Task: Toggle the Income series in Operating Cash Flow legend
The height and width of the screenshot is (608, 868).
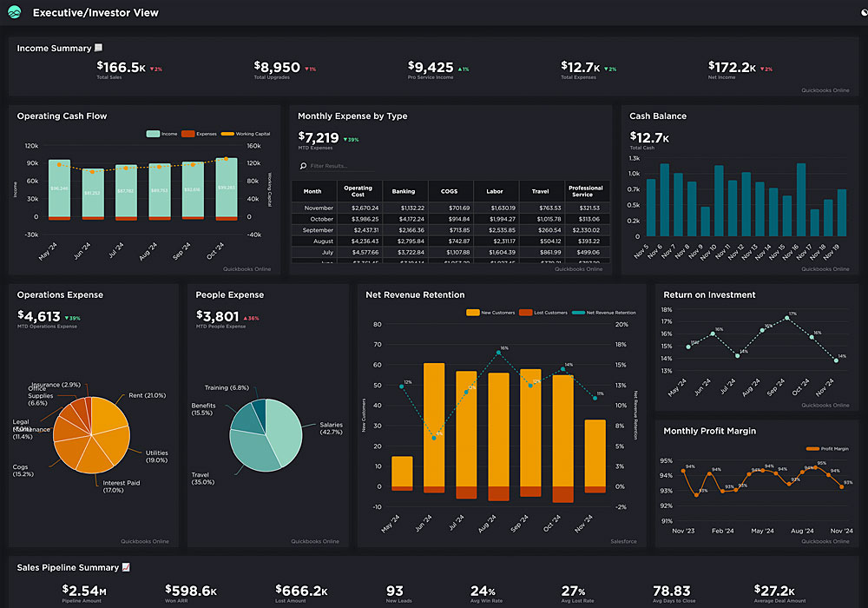Action: pos(161,134)
